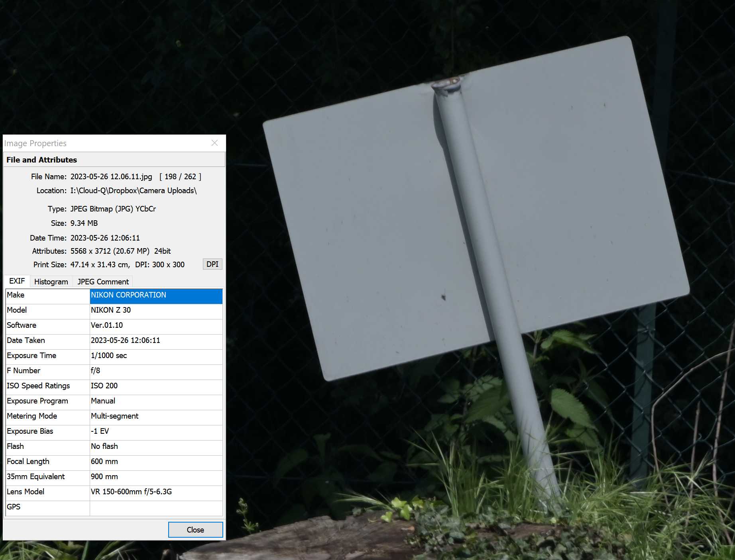Close the Image Properties dialog with X
The height and width of the screenshot is (560, 735).
pos(214,143)
